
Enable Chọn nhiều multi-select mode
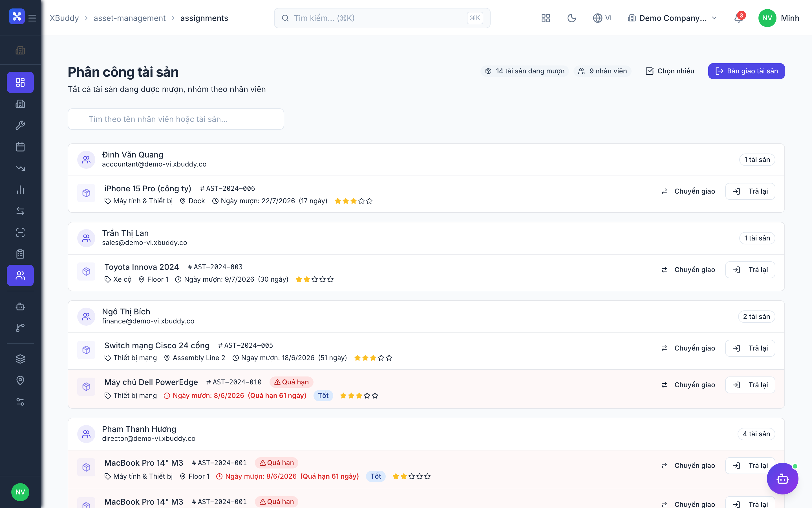pyautogui.click(x=670, y=71)
